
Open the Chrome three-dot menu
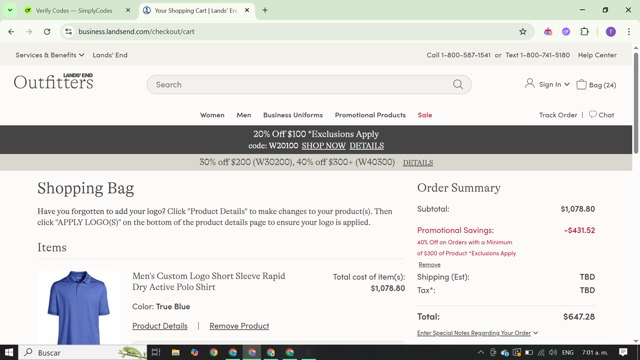click(629, 31)
